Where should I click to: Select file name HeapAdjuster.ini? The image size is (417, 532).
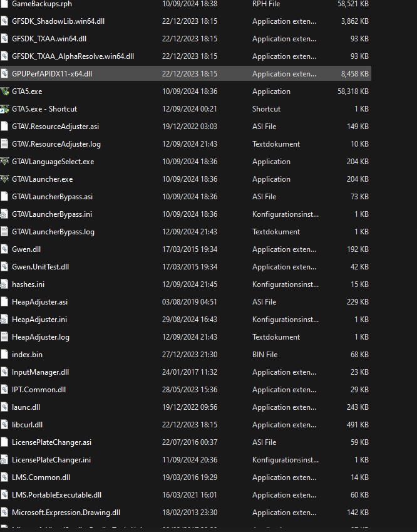coord(39,320)
